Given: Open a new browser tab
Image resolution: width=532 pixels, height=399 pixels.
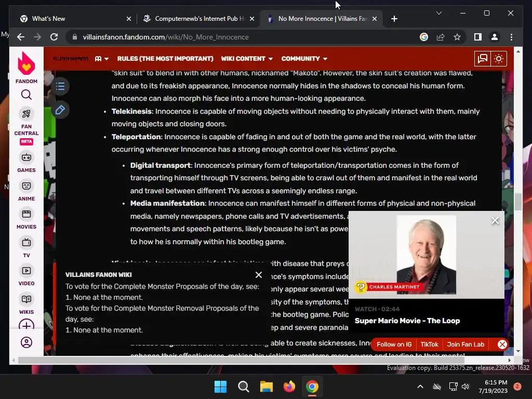Looking at the screenshot, I should tap(394, 19).
